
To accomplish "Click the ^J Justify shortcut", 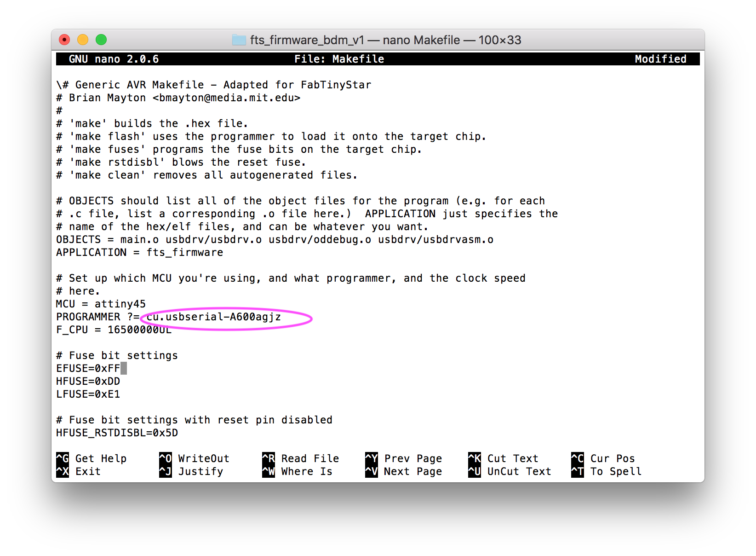I will click(x=191, y=471).
